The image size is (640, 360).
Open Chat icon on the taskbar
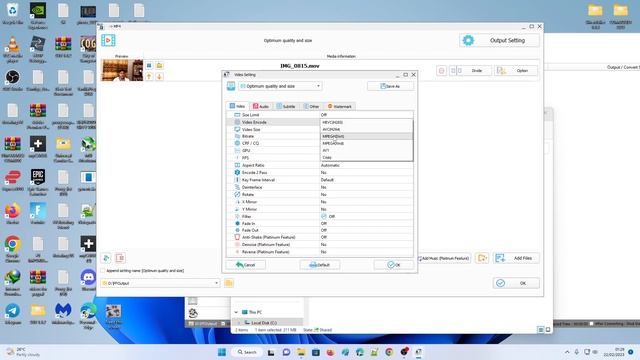[286, 352]
